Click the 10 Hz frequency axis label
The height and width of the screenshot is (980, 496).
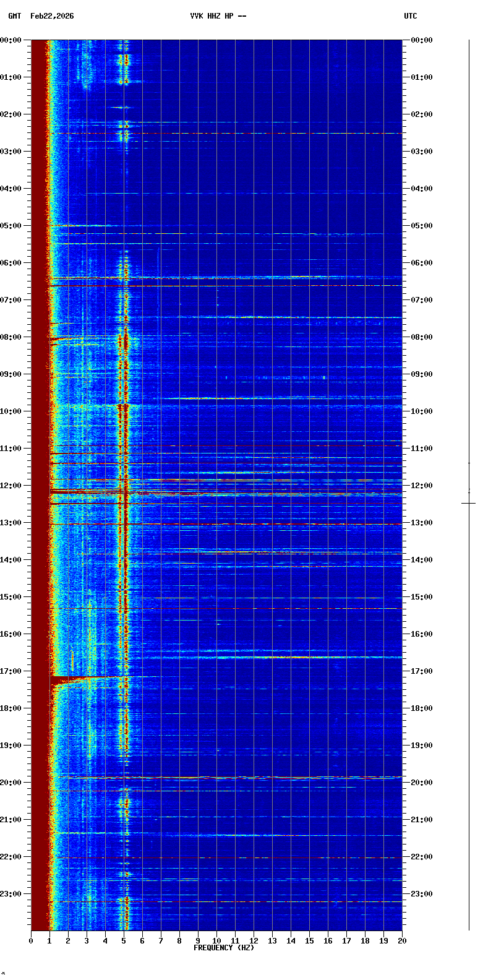(x=216, y=941)
